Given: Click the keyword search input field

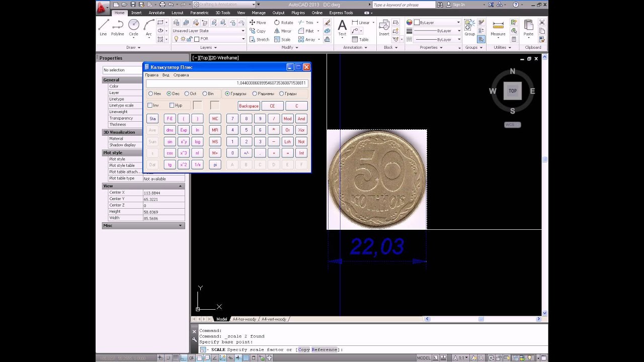Looking at the screenshot, I should (x=404, y=5).
